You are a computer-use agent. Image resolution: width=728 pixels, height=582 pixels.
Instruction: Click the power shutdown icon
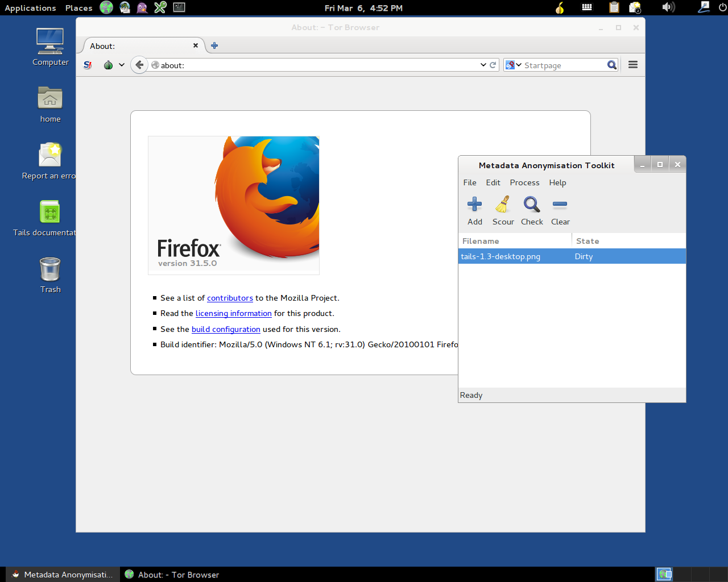point(722,7)
